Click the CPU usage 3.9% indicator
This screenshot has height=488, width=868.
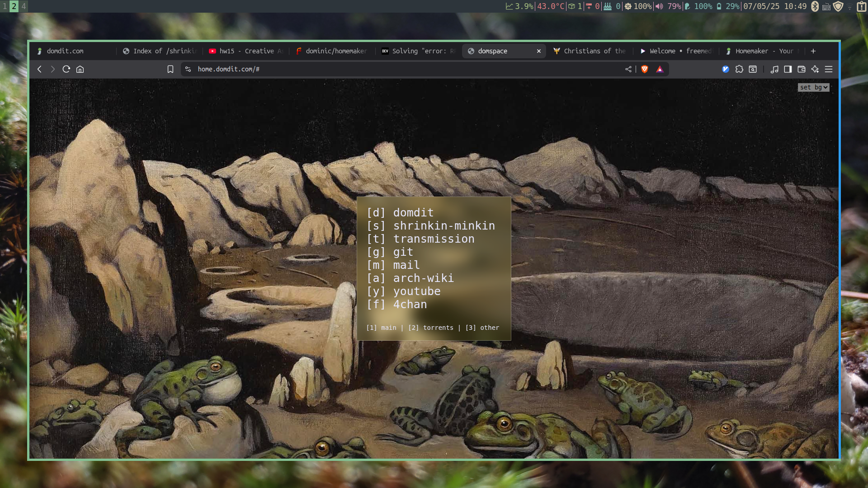pyautogui.click(x=519, y=6)
